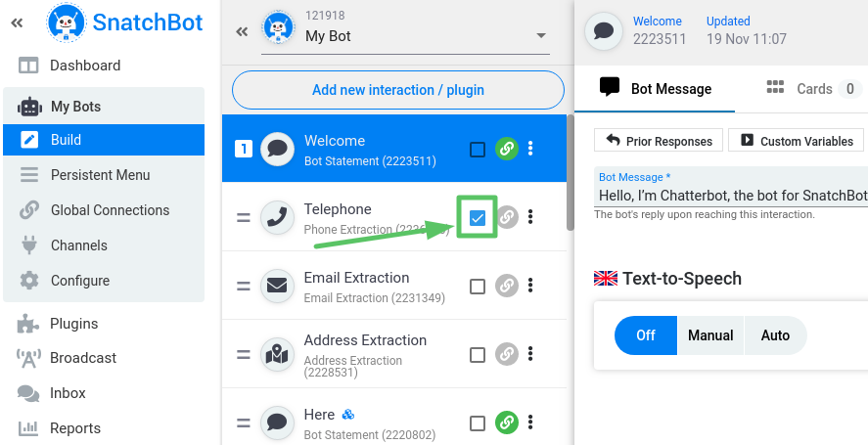The image size is (868, 445).
Task: Click the green connection icon on Welcome
Action: tap(507, 149)
